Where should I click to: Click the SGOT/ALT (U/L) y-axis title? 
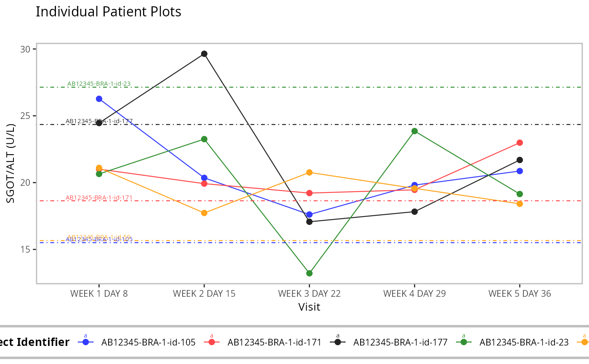click(11, 164)
